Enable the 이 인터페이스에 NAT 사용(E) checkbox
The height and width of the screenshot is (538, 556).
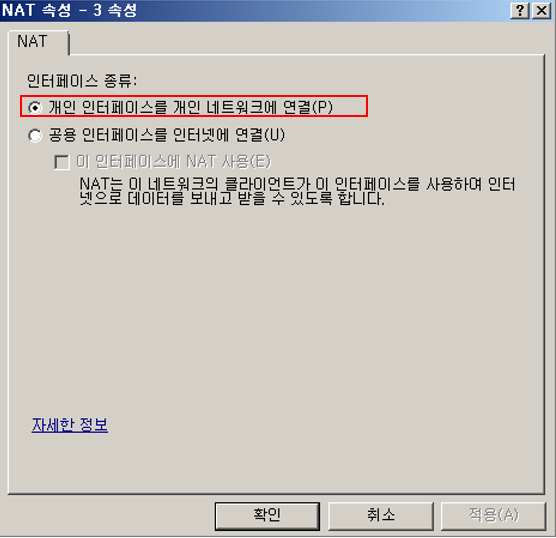tap(162, 162)
